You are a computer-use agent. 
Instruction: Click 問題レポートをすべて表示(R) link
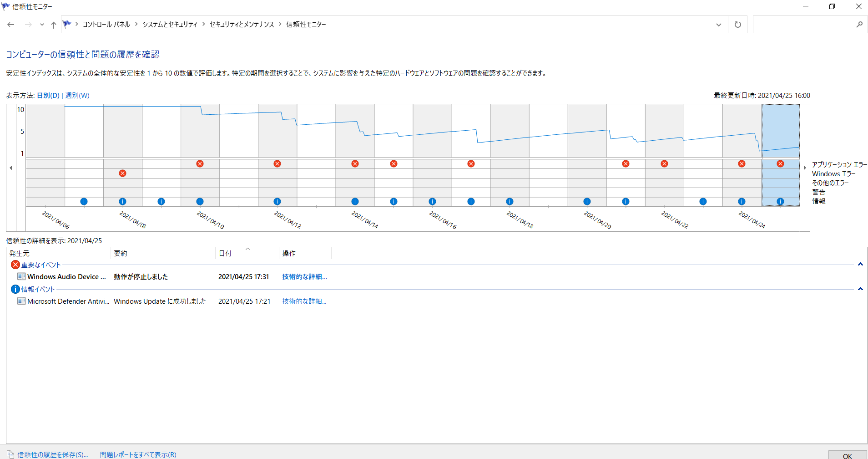tap(138, 454)
